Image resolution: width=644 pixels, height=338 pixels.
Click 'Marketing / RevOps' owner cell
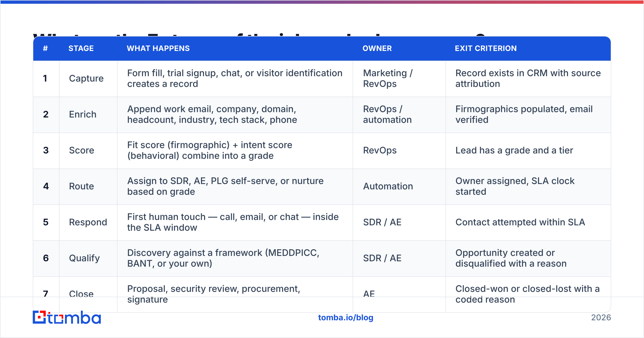click(x=399, y=79)
